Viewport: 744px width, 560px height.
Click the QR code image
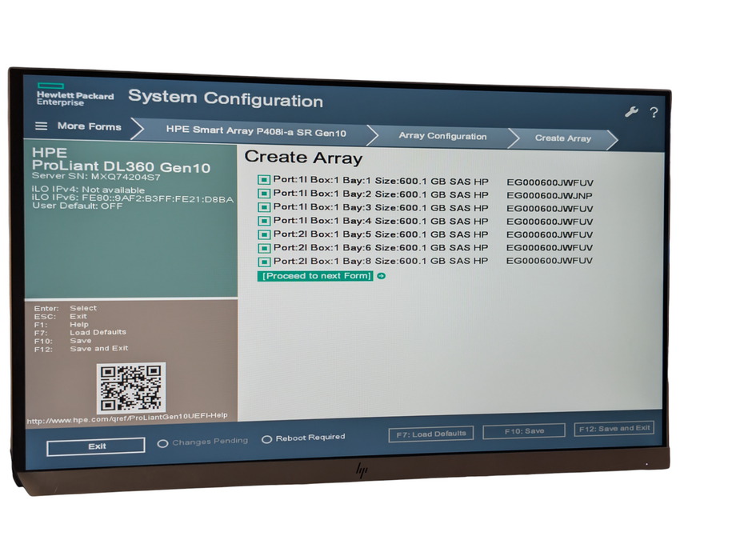point(131,388)
